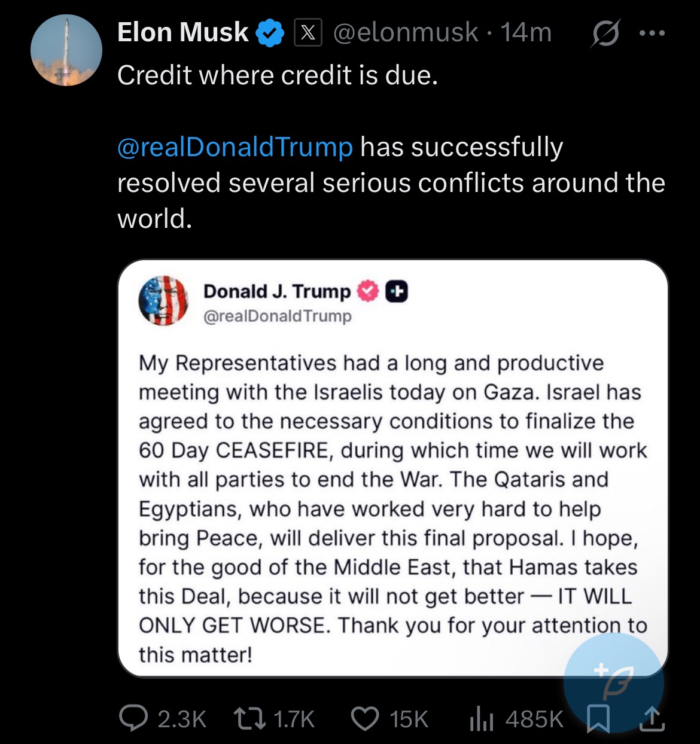Open Elon Musk's rocket profile picture
Screen dimensions: 700x744
(66, 50)
